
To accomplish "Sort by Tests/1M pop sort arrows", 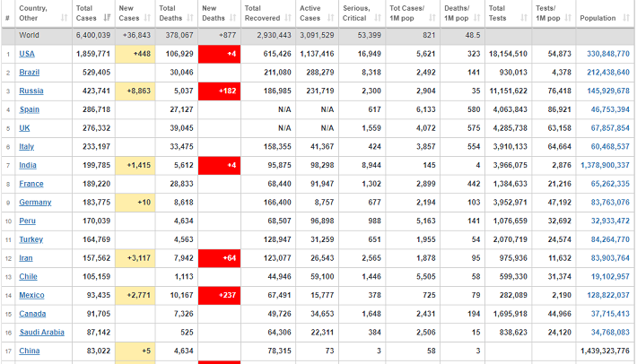I will coord(568,18).
